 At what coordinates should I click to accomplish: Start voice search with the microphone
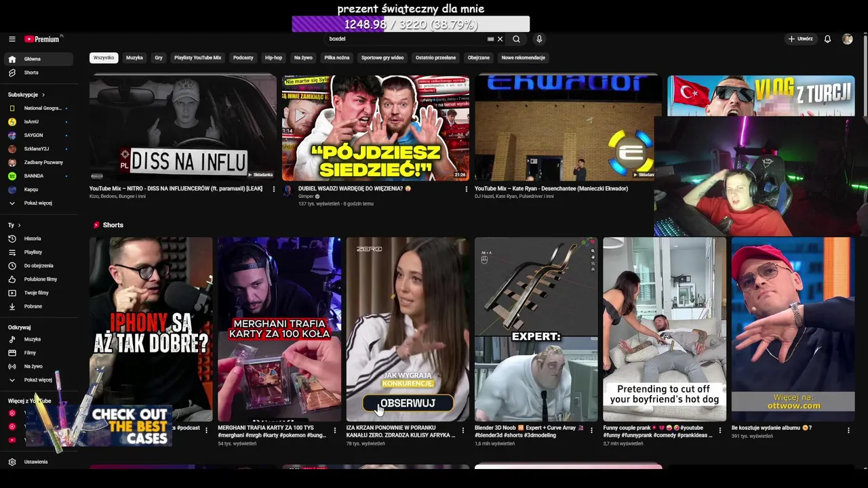point(539,39)
